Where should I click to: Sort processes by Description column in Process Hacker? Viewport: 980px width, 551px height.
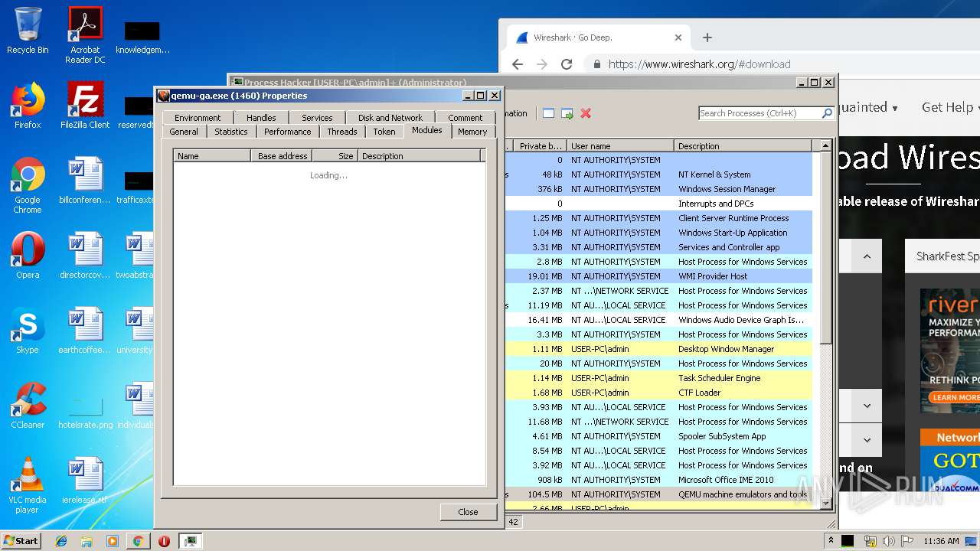pyautogui.click(x=743, y=146)
